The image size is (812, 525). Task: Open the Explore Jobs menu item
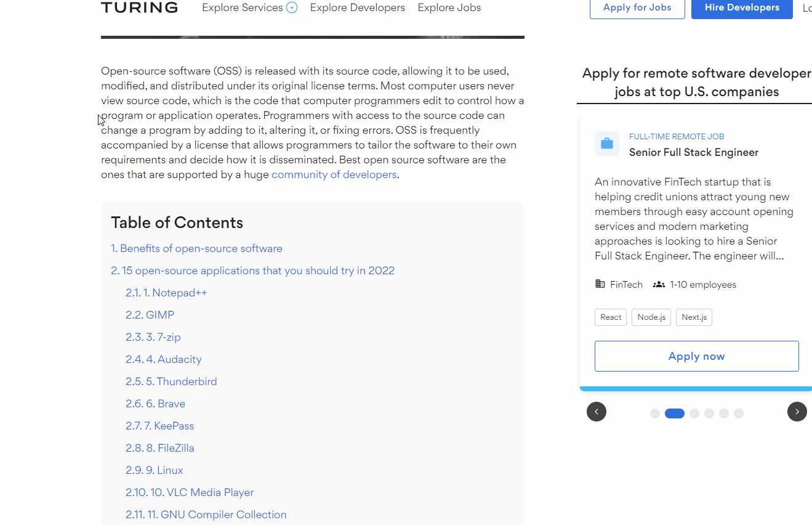(449, 7)
